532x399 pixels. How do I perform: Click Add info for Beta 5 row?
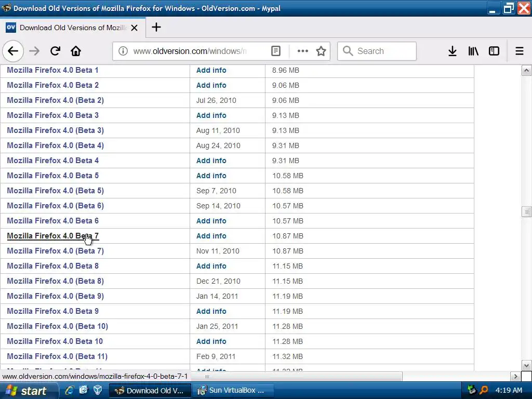[211, 176]
